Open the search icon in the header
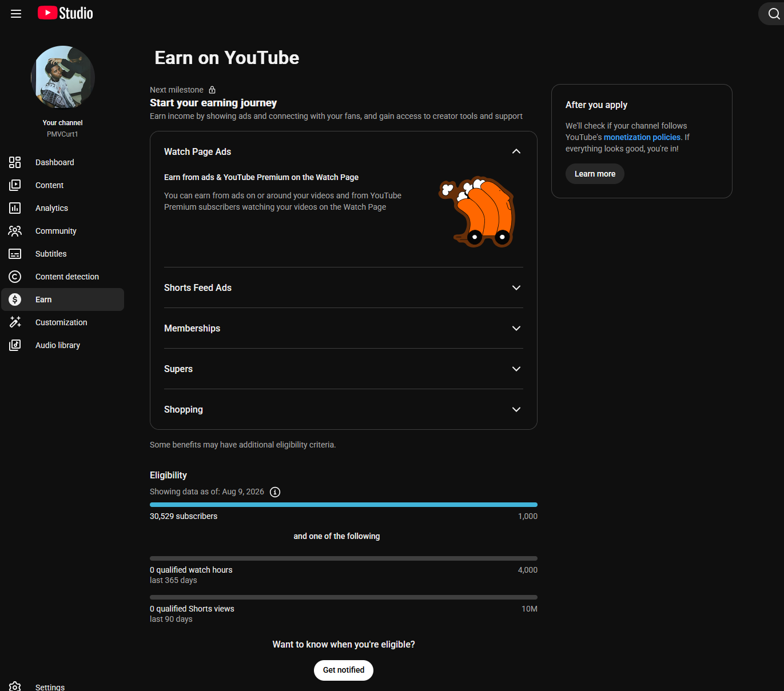The height and width of the screenshot is (691, 784). [774, 14]
